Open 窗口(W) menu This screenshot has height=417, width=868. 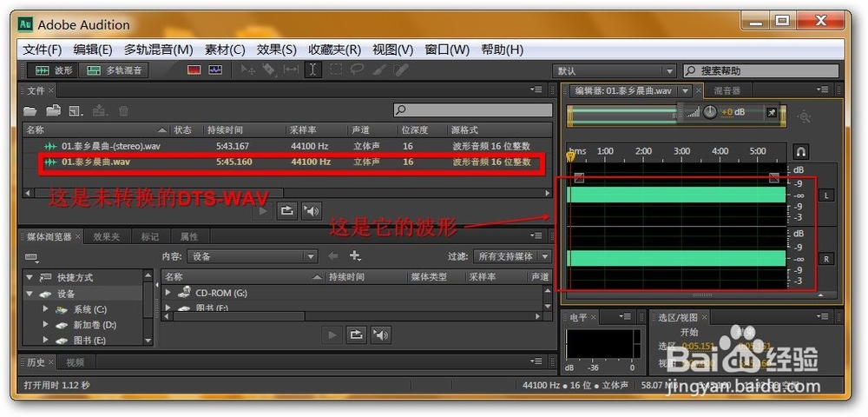pos(447,50)
